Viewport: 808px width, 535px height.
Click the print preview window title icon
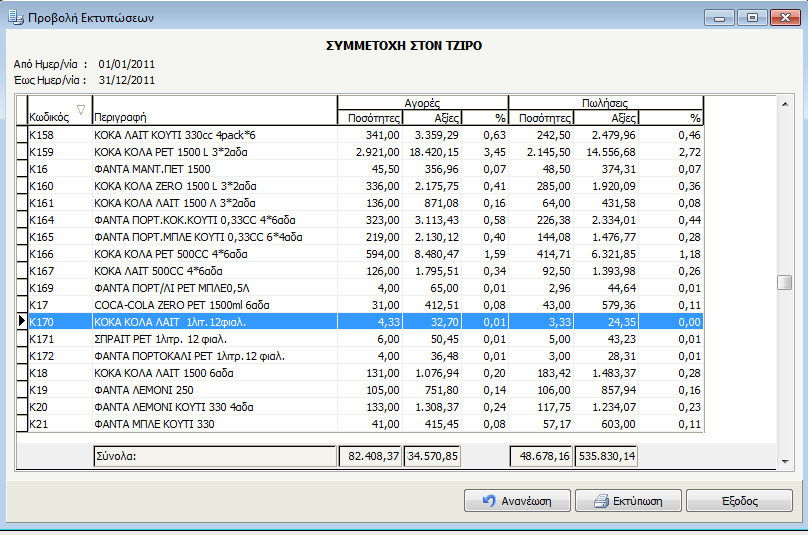tap(16, 18)
